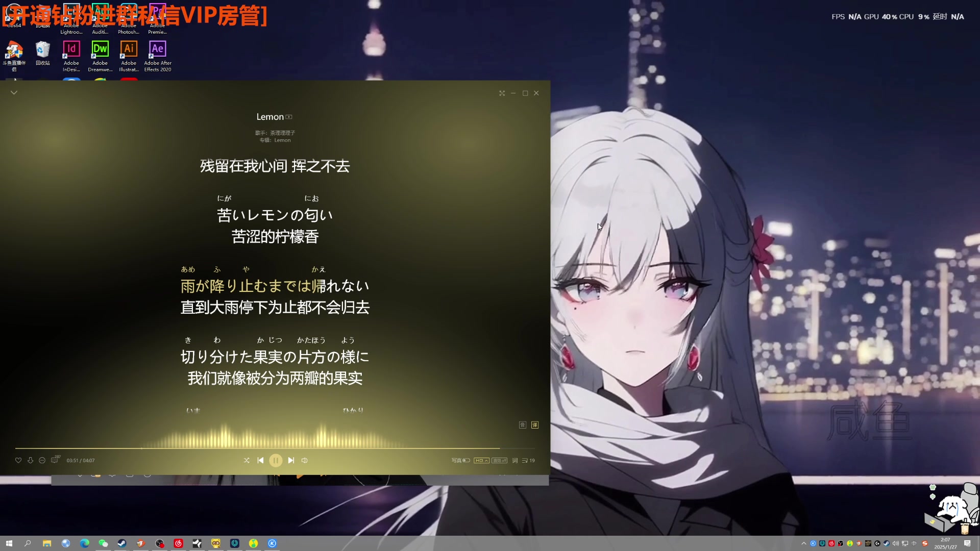Open the system tray volume icon
980x551 pixels.
[x=896, y=543]
